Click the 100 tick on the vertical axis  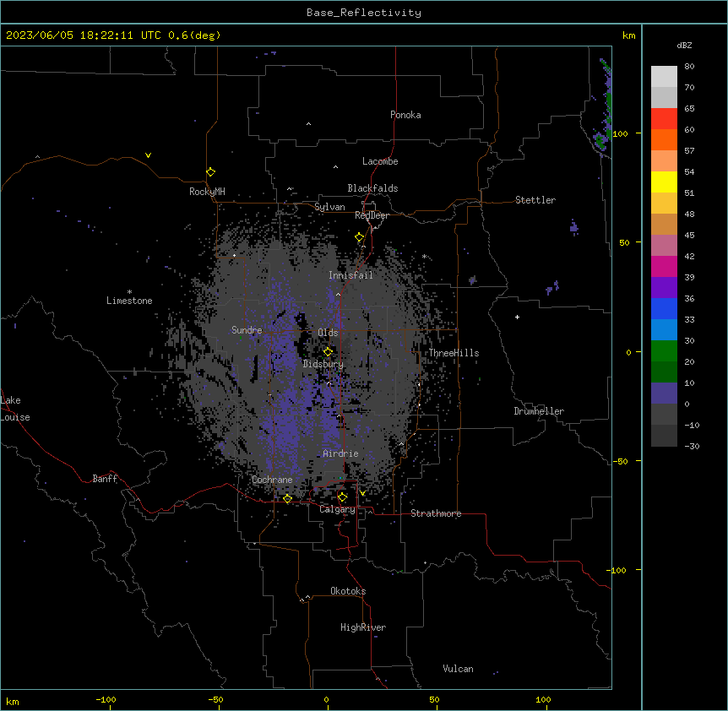(x=620, y=133)
